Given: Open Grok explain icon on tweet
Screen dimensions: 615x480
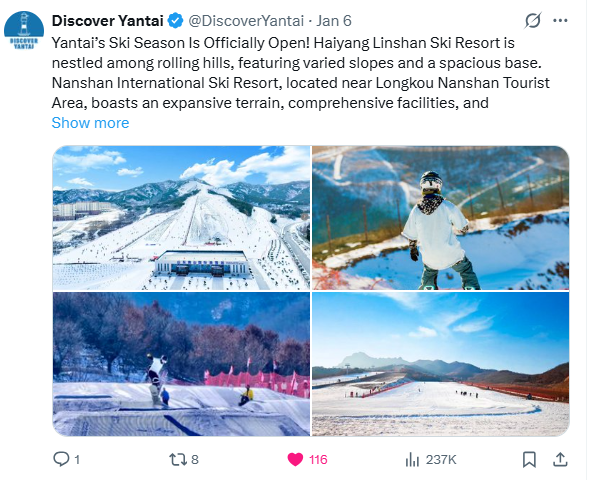Looking at the screenshot, I should (x=533, y=20).
